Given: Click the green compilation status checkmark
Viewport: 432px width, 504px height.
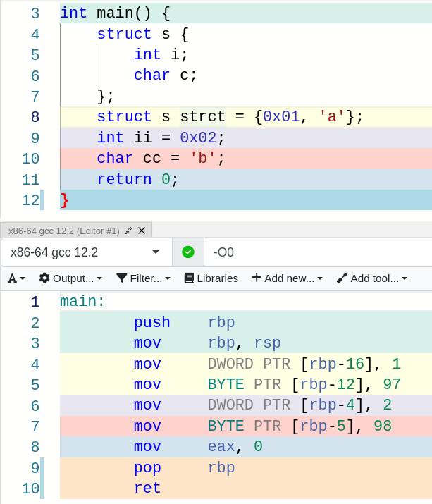Looking at the screenshot, I should [x=188, y=252].
